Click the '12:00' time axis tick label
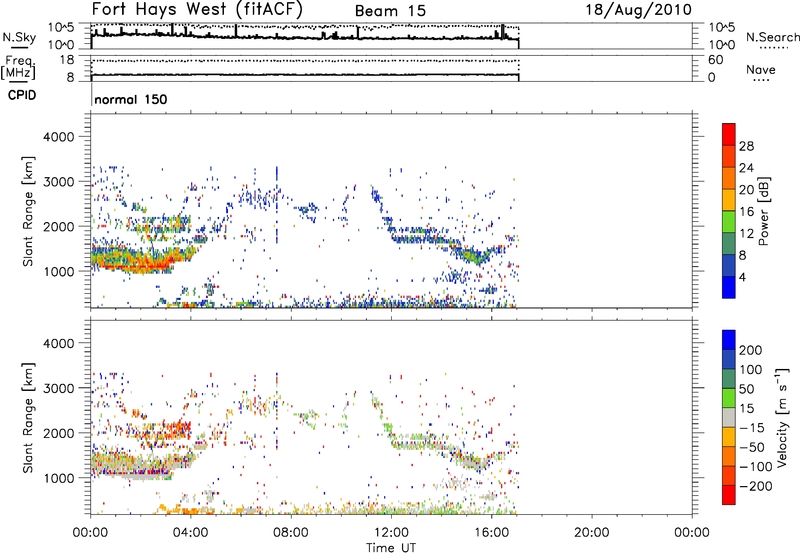 coord(391,533)
